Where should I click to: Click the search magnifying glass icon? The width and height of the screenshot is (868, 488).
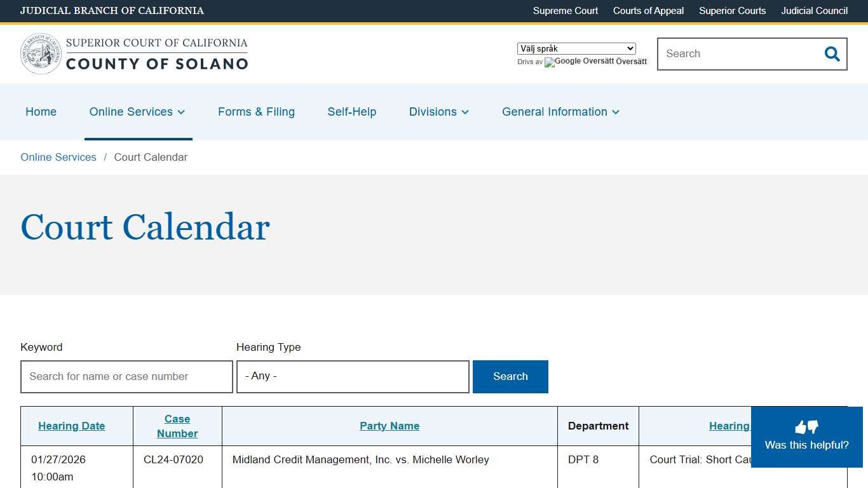click(832, 54)
